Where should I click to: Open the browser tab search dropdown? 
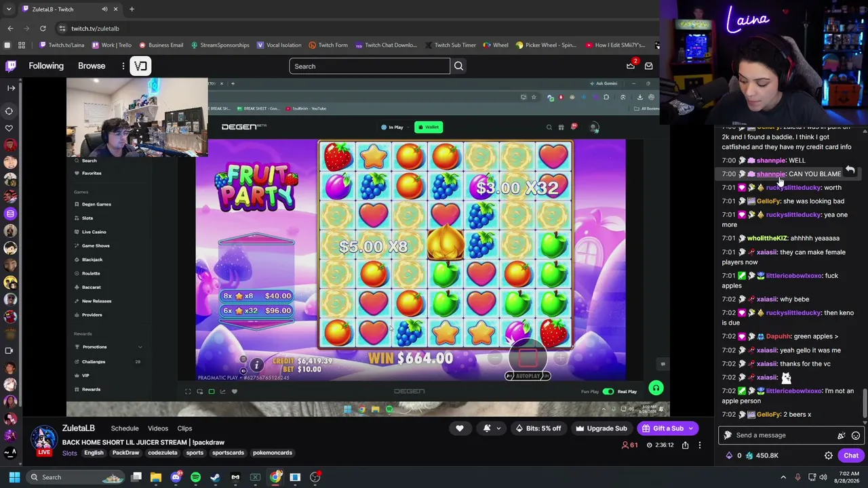pyautogui.click(x=9, y=9)
